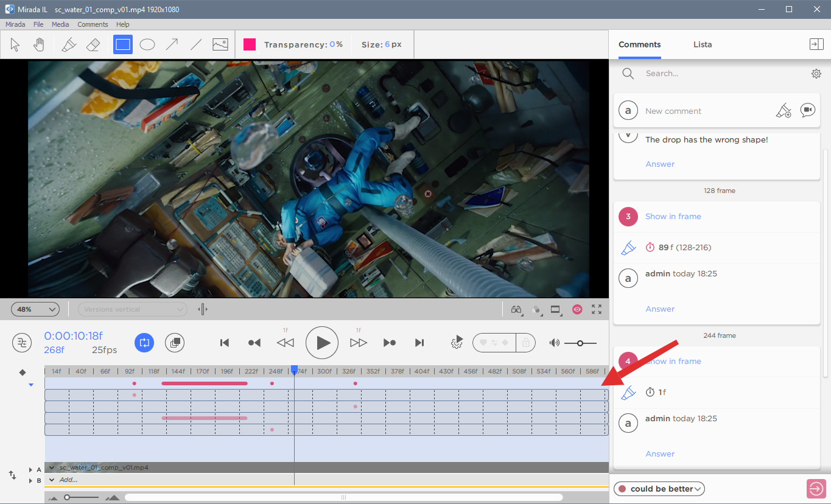Click the New comment field

[x=706, y=111]
